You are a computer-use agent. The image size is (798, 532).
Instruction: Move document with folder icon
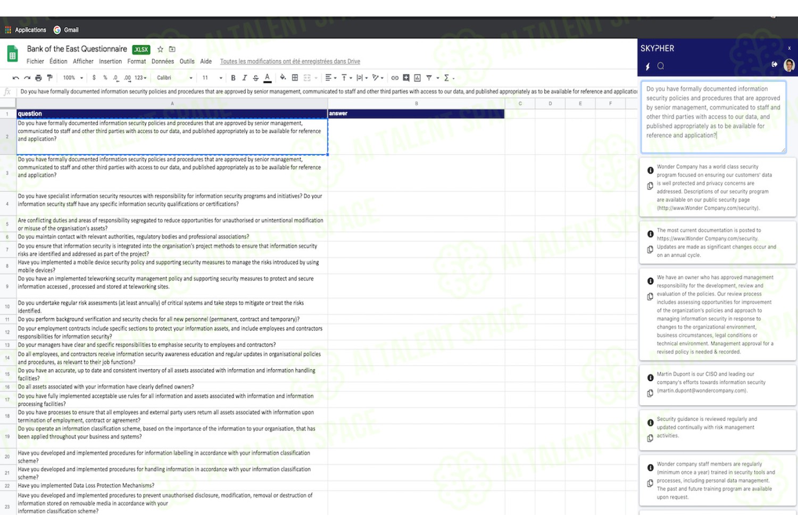(x=172, y=49)
